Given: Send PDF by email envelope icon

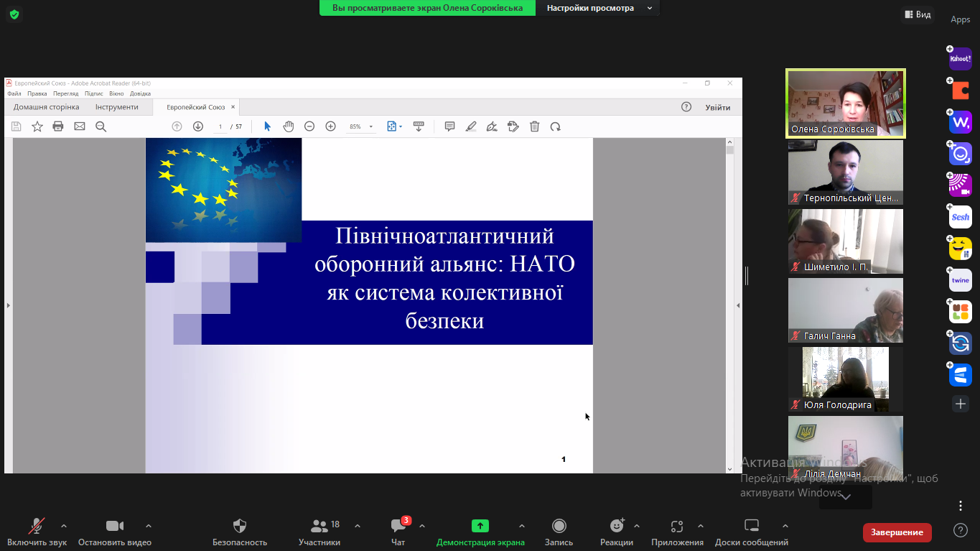Looking at the screenshot, I should point(80,126).
